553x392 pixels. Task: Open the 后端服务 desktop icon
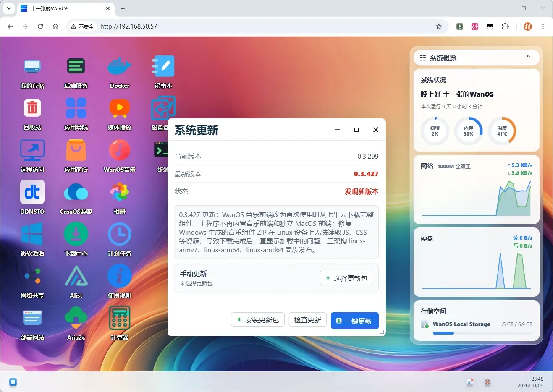[x=76, y=66]
